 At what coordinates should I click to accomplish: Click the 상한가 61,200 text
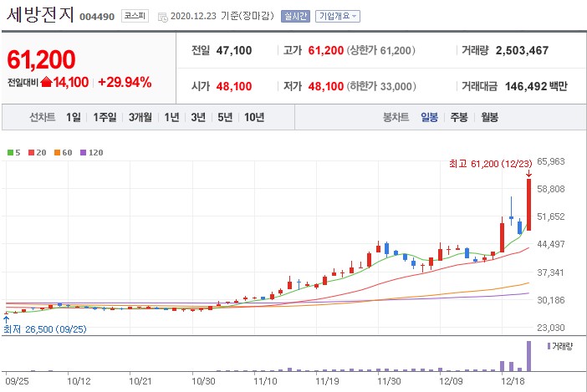coord(380,50)
